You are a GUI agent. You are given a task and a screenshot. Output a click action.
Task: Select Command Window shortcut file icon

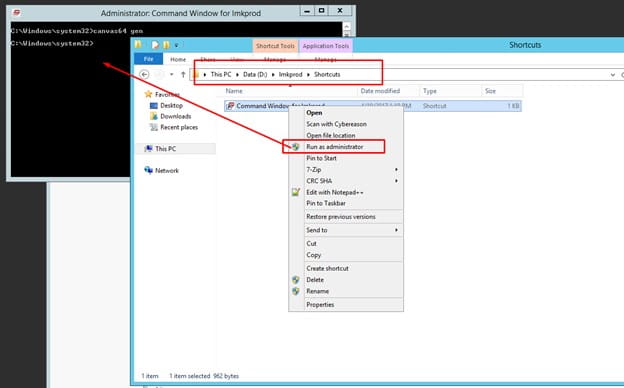coord(230,106)
